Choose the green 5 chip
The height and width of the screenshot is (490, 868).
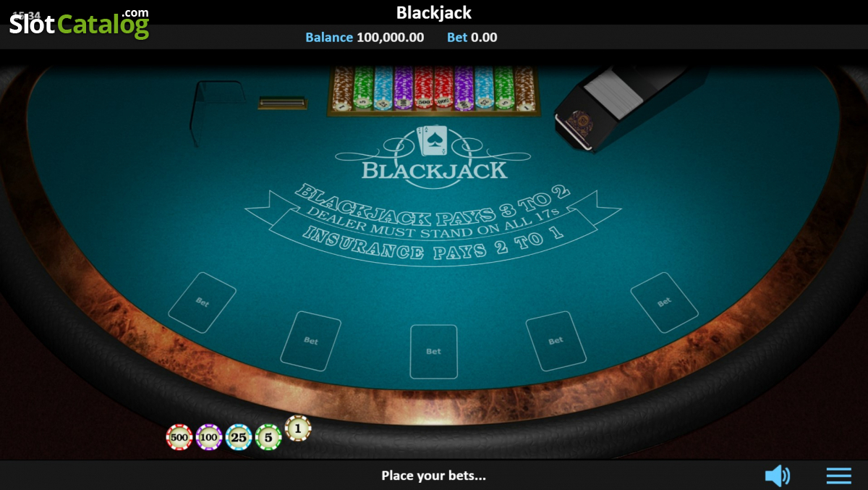(268, 437)
